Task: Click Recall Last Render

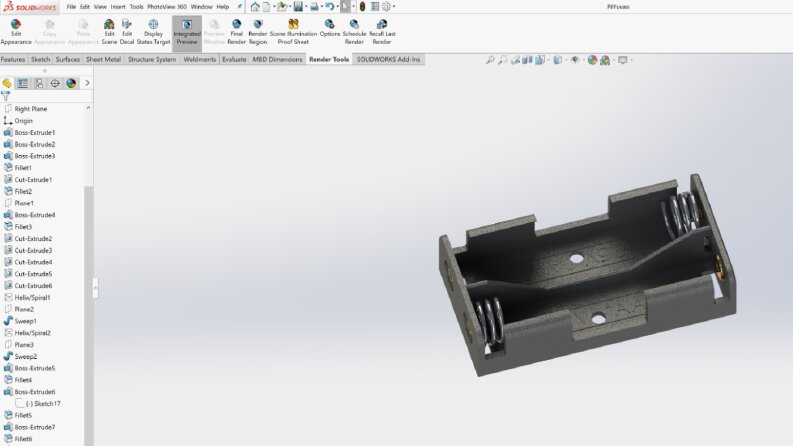Action: coord(382,32)
